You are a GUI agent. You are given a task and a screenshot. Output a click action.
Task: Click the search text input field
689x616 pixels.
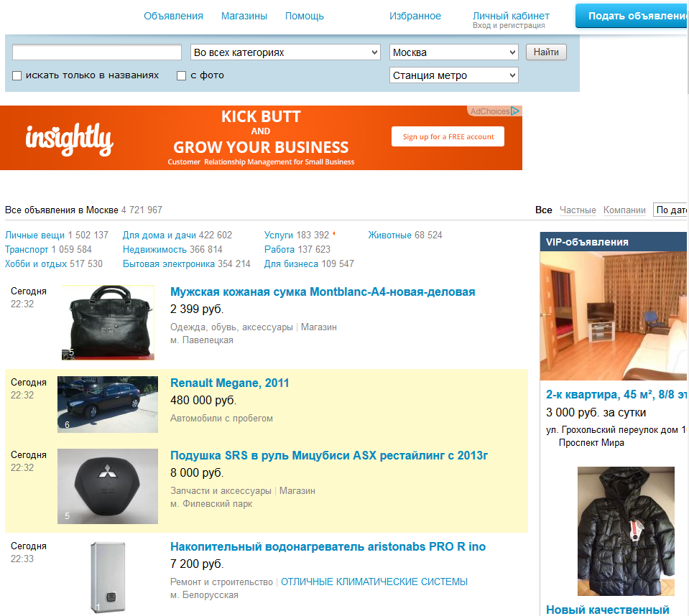click(x=97, y=52)
